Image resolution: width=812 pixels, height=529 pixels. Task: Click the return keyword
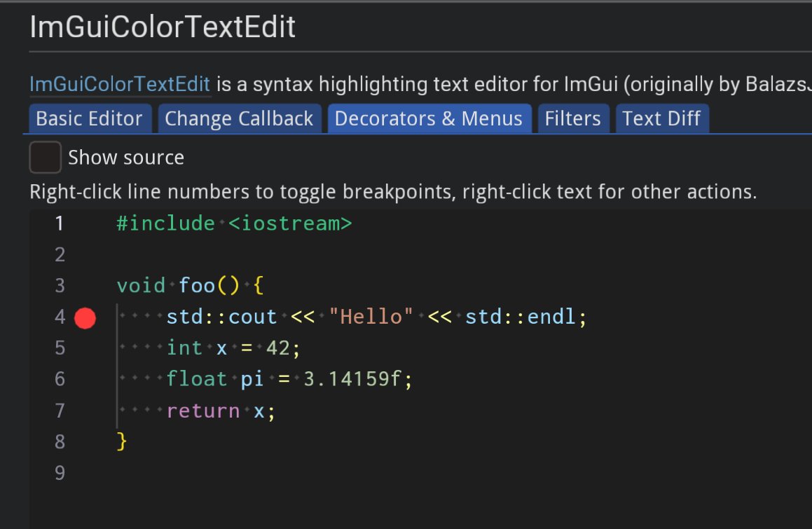[203, 411]
